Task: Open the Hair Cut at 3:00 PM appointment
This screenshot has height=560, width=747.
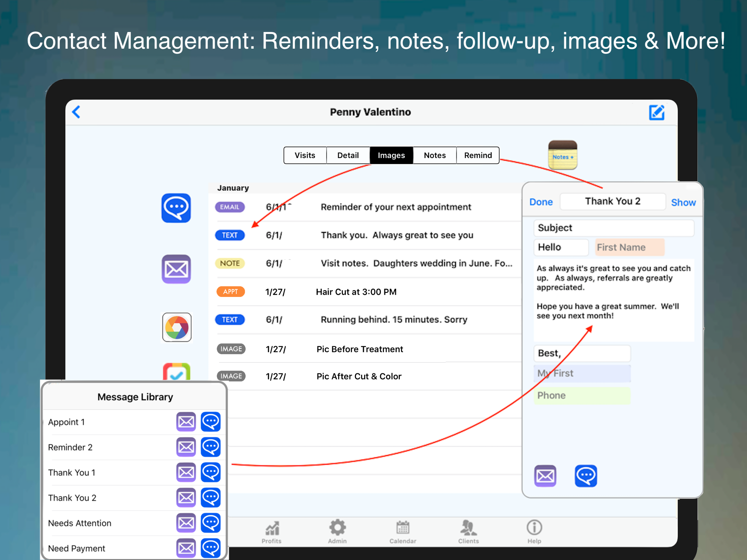Action: coord(365,292)
